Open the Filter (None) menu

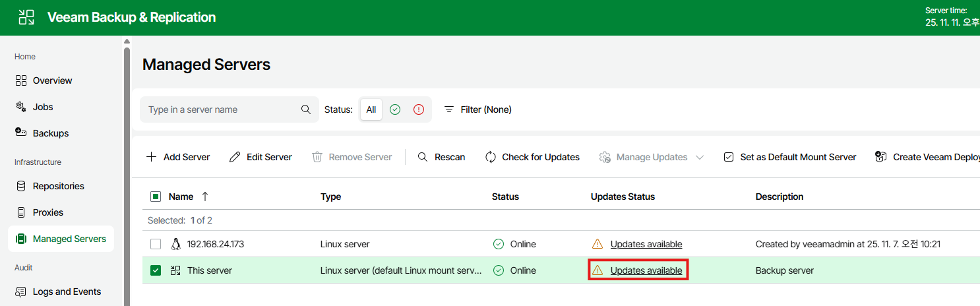pos(478,109)
